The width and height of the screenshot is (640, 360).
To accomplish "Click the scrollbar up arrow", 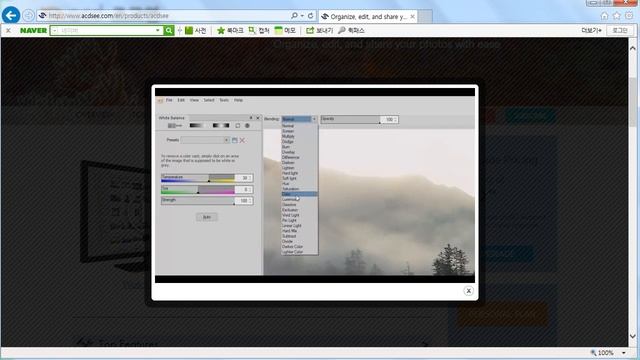I will point(633,48).
